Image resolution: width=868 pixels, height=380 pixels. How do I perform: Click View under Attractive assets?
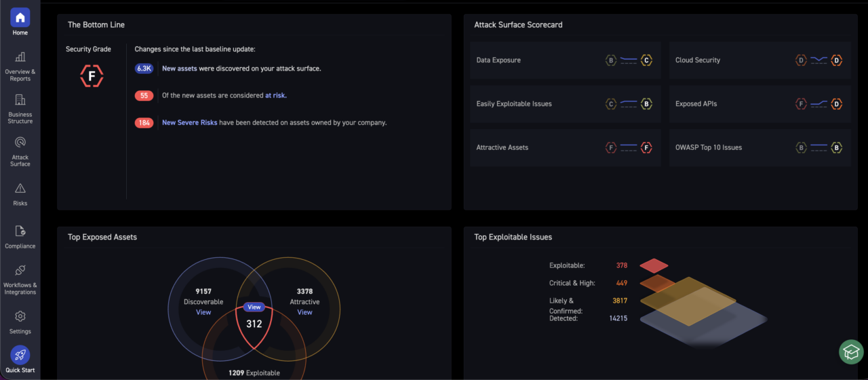304,312
